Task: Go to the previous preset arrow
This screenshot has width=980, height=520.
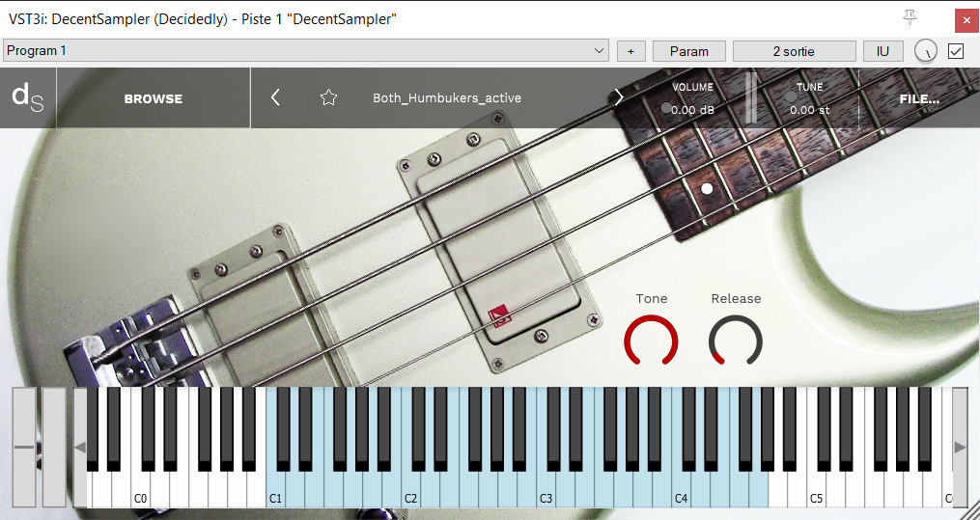Action: (275, 97)
